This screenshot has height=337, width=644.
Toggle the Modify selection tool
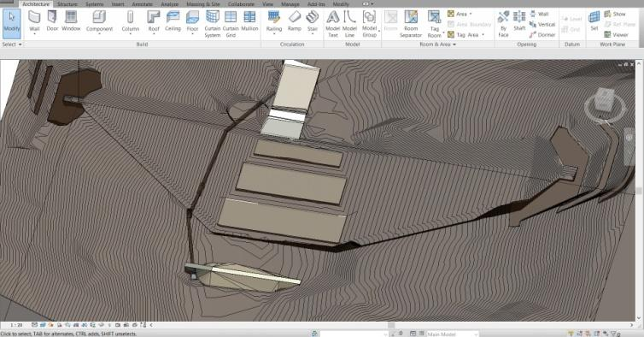click(x=11, y=22)
